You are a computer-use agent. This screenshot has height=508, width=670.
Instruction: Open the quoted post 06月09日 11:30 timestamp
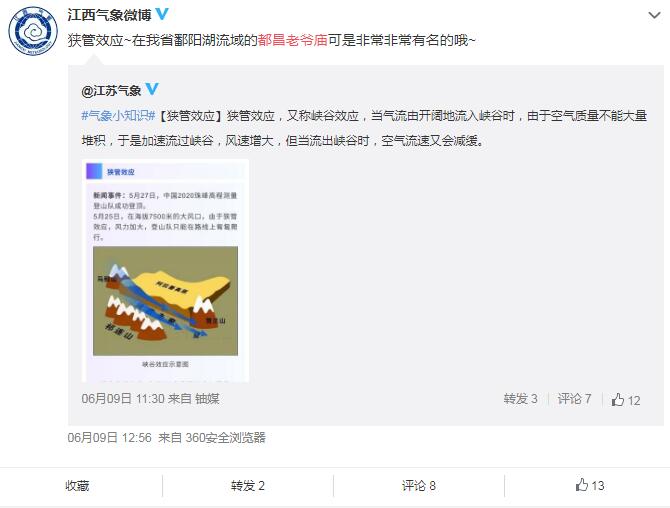[123, 399]
